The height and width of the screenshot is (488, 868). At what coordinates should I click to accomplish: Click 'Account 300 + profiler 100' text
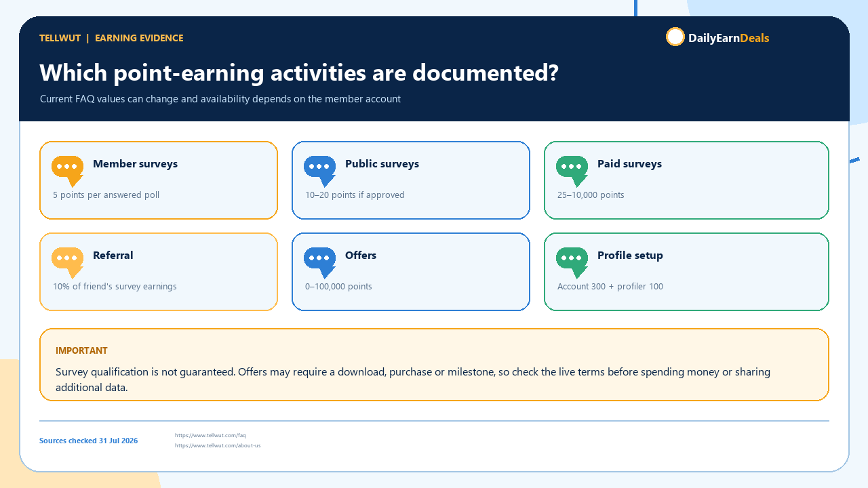click(x=610, y=287)
